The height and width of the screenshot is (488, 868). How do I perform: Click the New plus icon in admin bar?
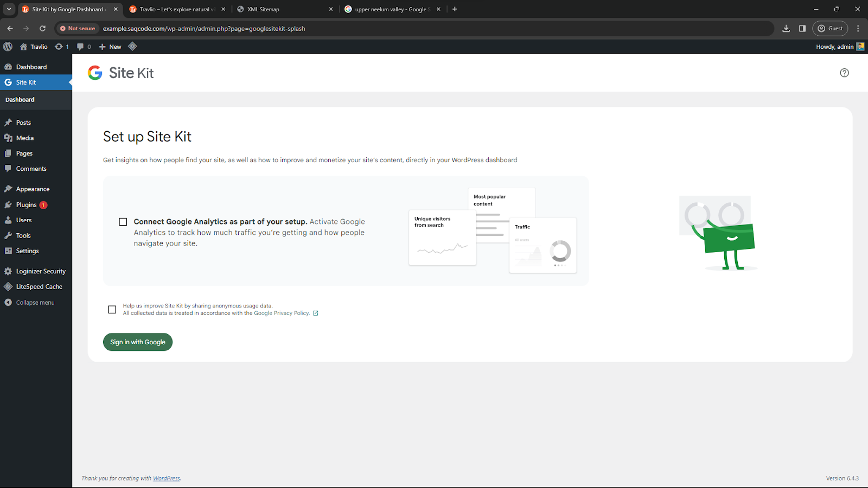pyautogui.click(x=102, y=47)
